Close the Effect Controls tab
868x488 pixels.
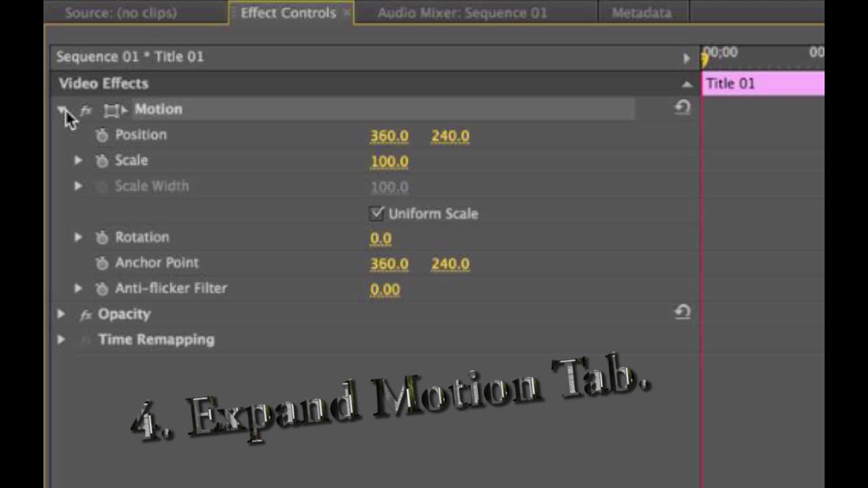[x=347, y=13]
